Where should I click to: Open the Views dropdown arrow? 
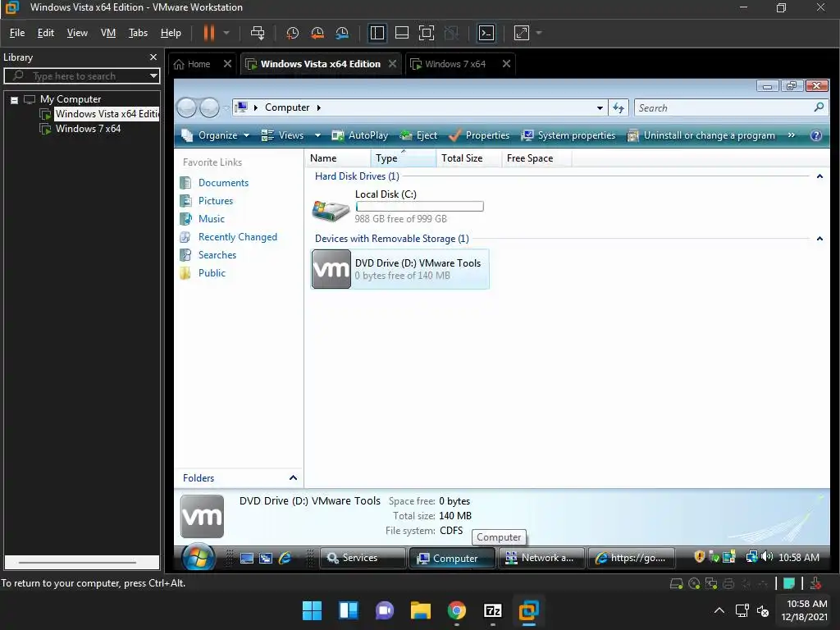pyautogui.click(x=317, y=135)
